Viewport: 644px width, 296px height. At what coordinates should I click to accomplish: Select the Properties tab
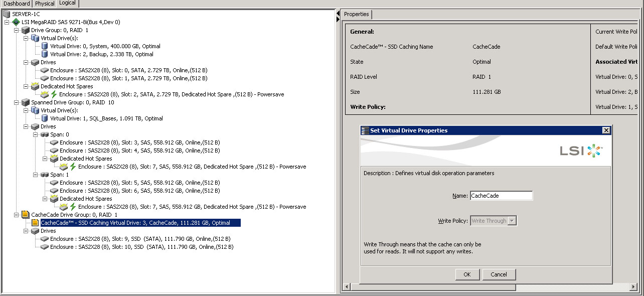357,15
